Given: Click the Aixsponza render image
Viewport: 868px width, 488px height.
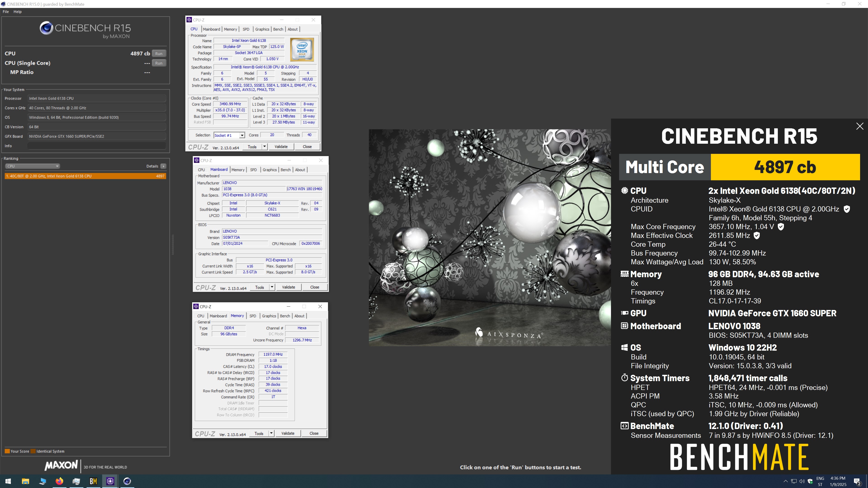Looking at the screenshot, I should pyautogui.click(x=490, y=237).
